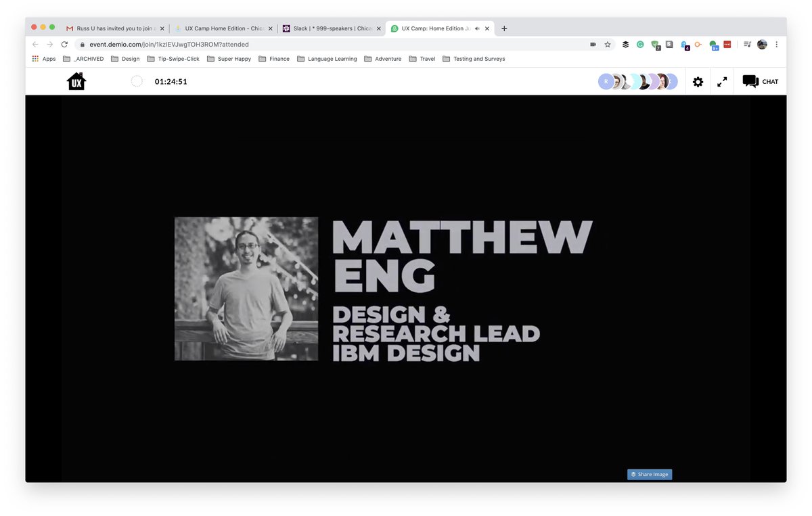812x516 pixels.
Task: Enter fullscreen with the expand arrows icon
Action: pos(722,82)
